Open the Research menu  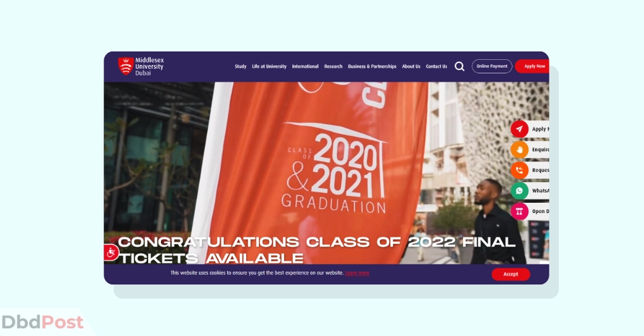coord(333,66)
